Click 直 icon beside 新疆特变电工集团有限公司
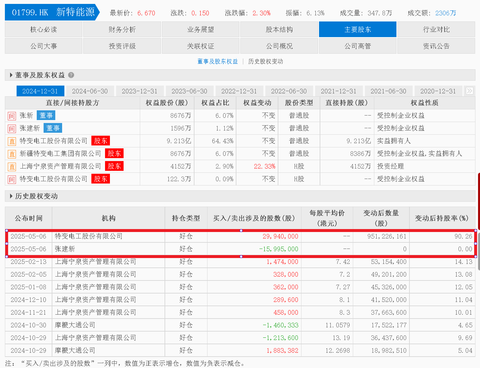 12,154
